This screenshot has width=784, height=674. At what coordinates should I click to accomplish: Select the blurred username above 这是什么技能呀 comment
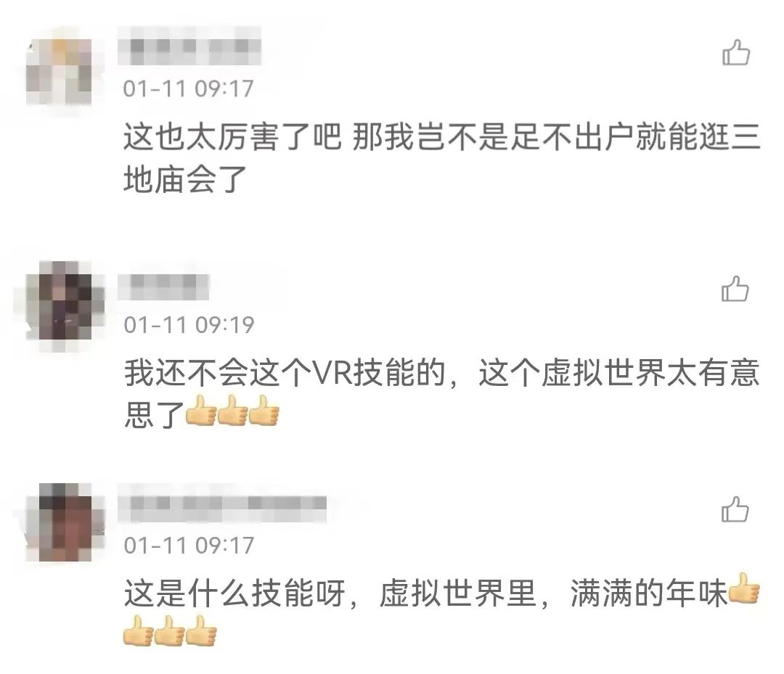point(223,503)
